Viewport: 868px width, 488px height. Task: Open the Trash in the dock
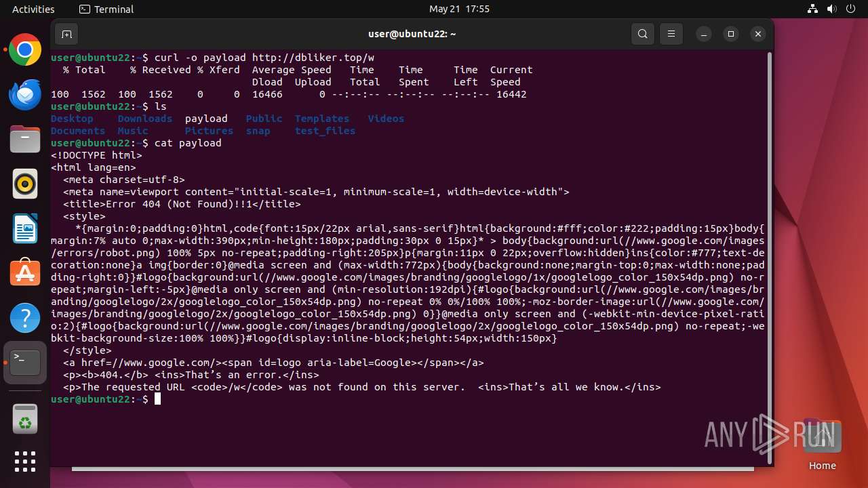pos(25,418)
